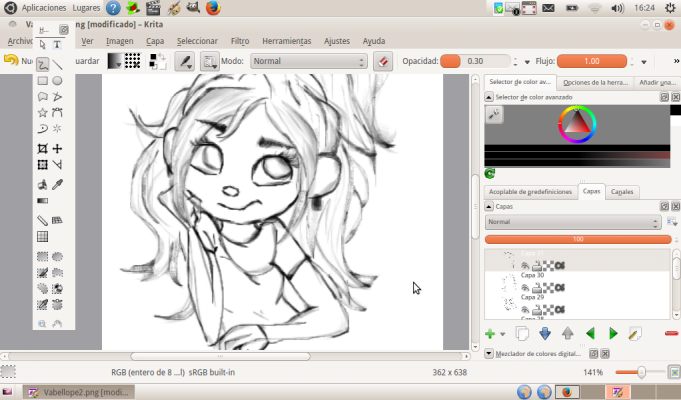Select the rectangular selection tool
The width and height of the screenshot is (681, 400).
[43, 257]
